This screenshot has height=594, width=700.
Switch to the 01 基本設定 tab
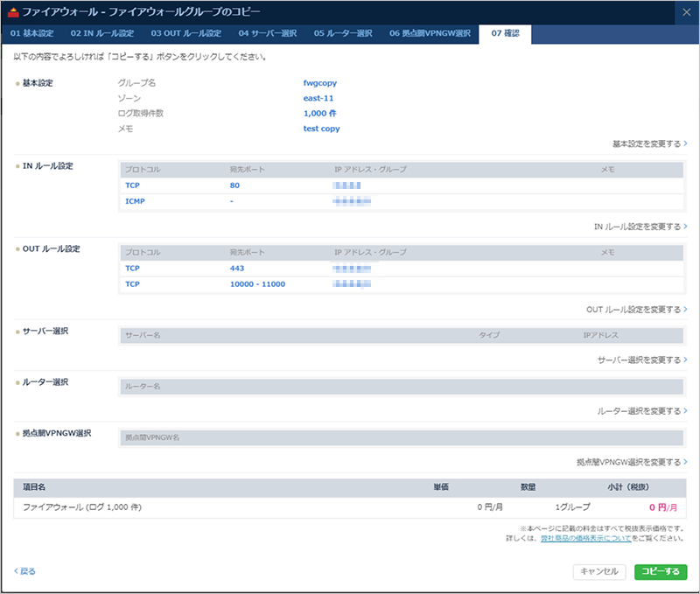(x=31, y=34)
